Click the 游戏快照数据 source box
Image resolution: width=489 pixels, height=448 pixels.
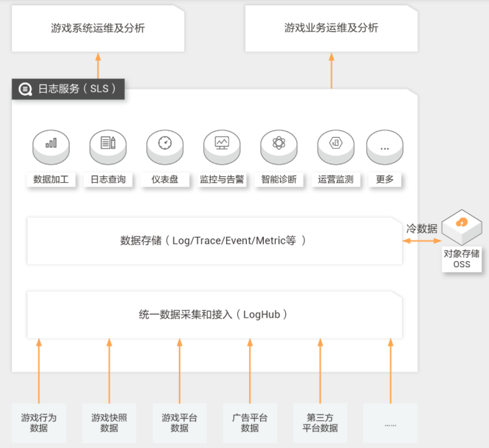coord(109,423)
